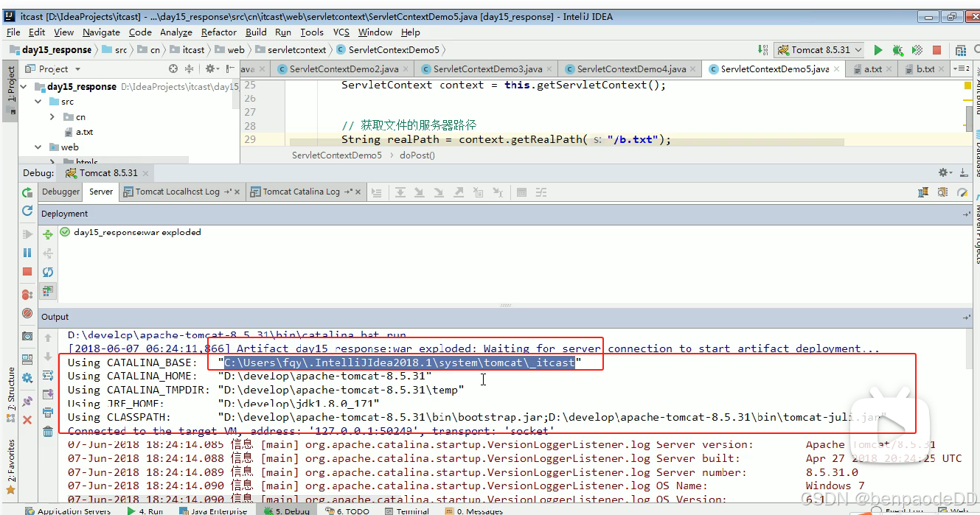Pin the Debug tab with pin icon
The image size is (980, 515).
[27, 402]
